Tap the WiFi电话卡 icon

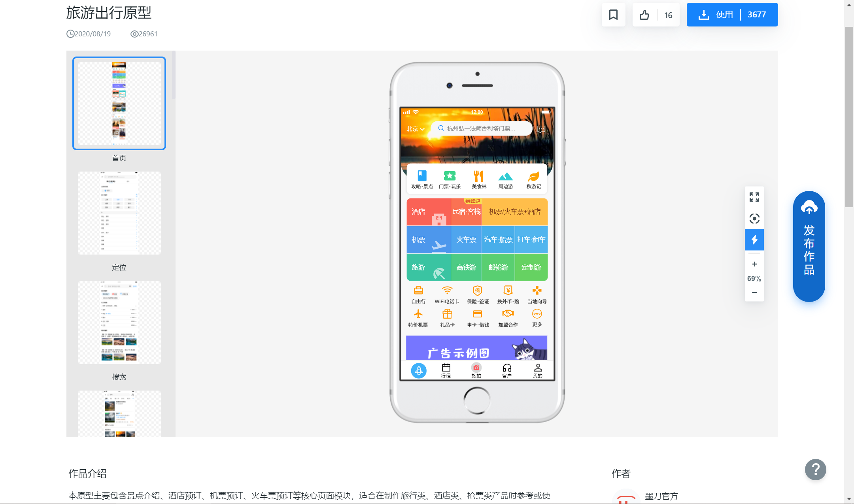447,291
